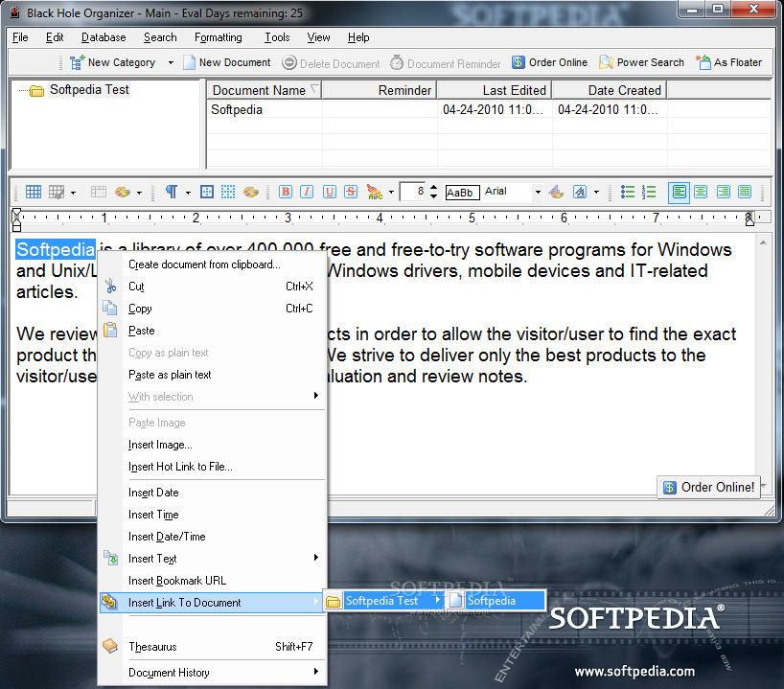Click the table edit icon with checkmark
Viewport: 784px width, 689px height.
(x=57, y=192)
